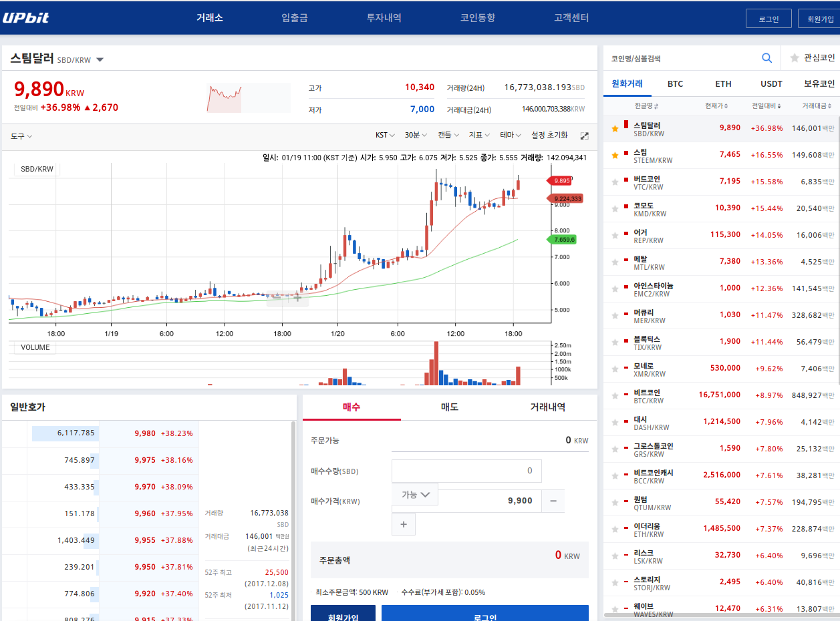
Task: Click the 로그인 button in header
Action: (768, 19)
